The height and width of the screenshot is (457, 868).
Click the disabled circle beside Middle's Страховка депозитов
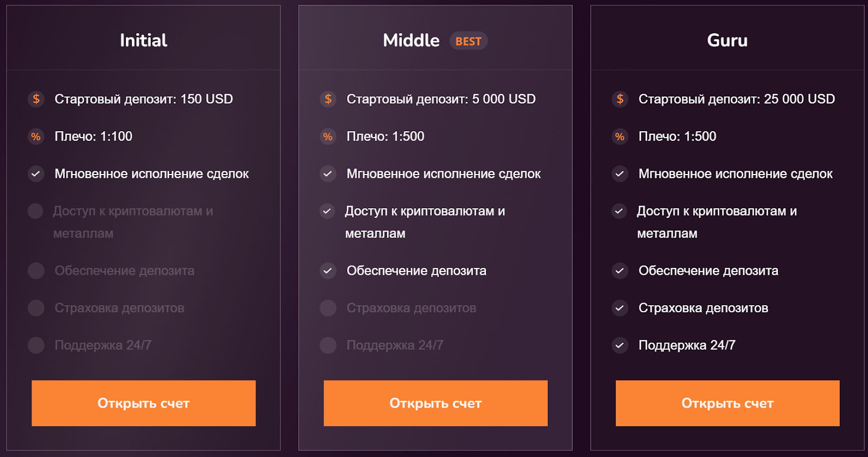coord(328,308)
